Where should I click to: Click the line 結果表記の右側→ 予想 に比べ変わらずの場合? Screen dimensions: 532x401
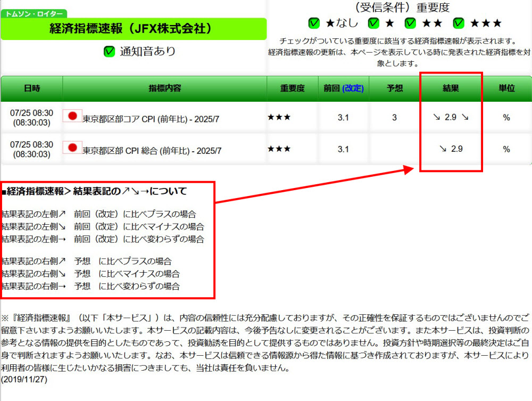tap(91, 286)
